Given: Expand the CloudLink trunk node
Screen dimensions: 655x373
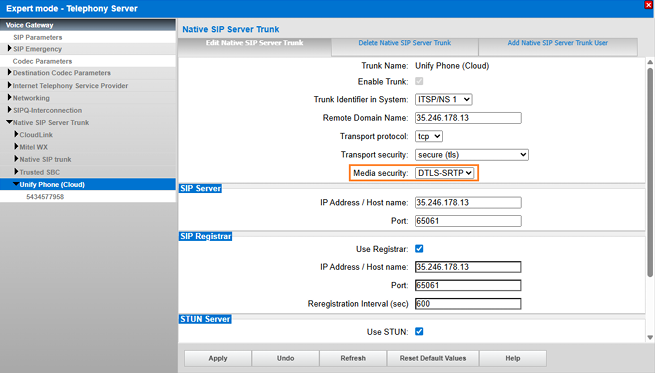Looking at the screenshot, I should click(16, 134).
